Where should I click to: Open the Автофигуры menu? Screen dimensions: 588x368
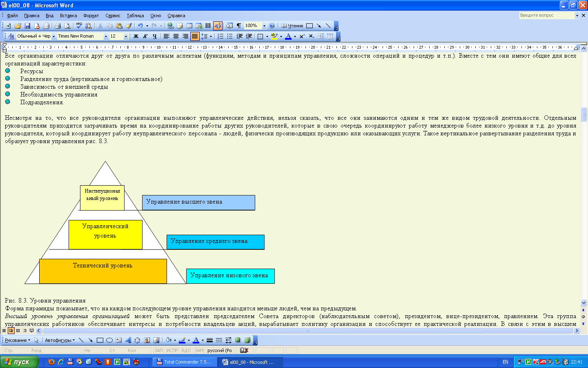(x=60, y=340)
